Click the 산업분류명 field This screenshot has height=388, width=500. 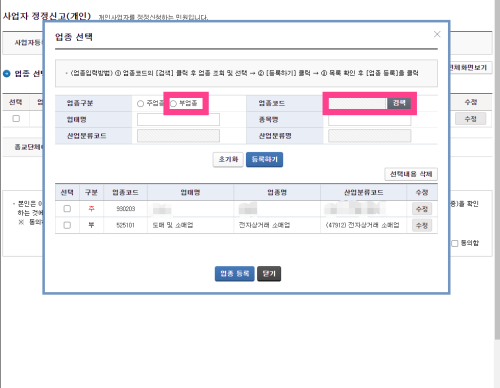point(369,136)
